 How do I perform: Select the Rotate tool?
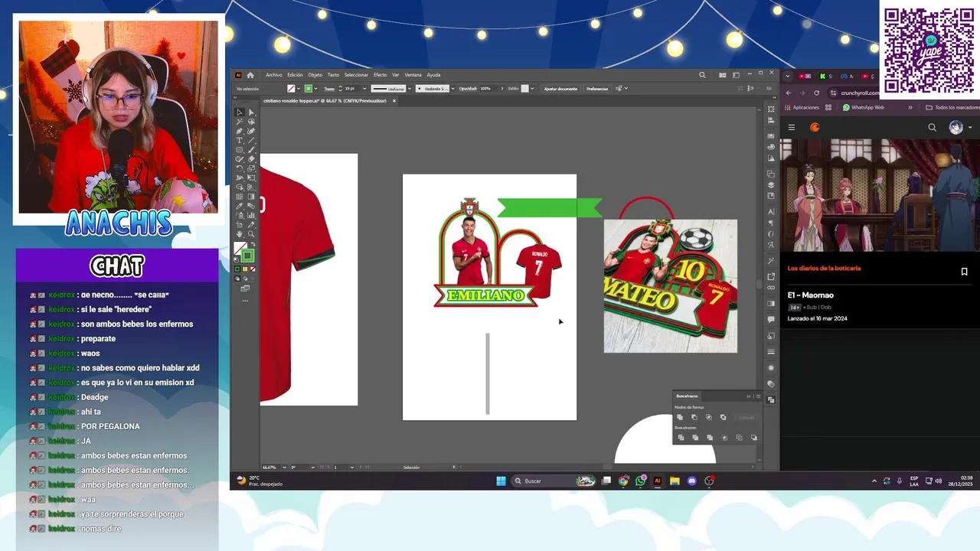240,168
